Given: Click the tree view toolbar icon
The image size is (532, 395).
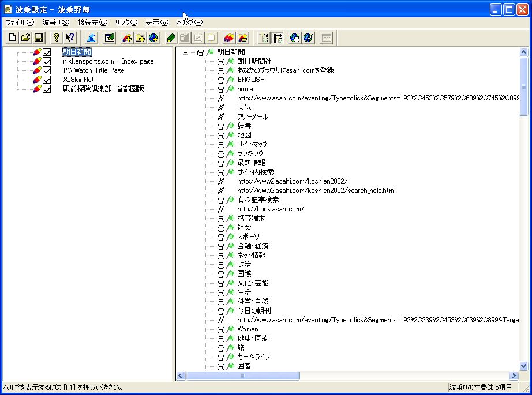Looking at the screenshot, I should click(x=264, y=38).
